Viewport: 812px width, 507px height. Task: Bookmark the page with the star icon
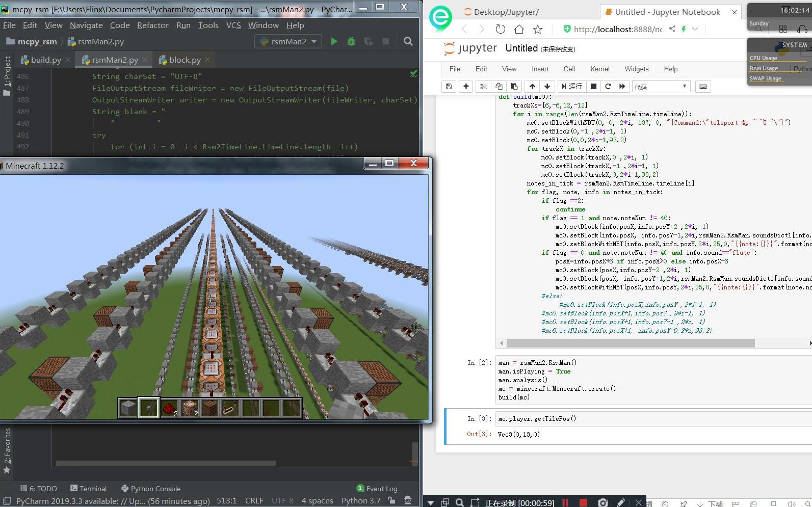pos(538,29)
